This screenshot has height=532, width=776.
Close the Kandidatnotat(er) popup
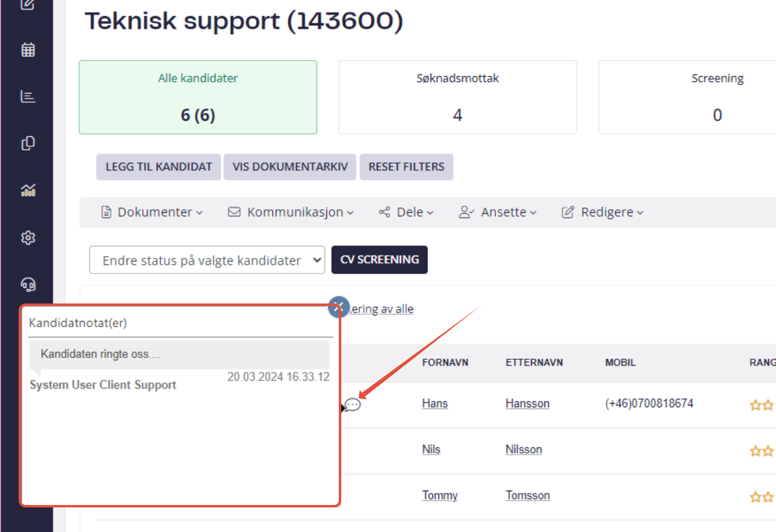coord(338,307)
